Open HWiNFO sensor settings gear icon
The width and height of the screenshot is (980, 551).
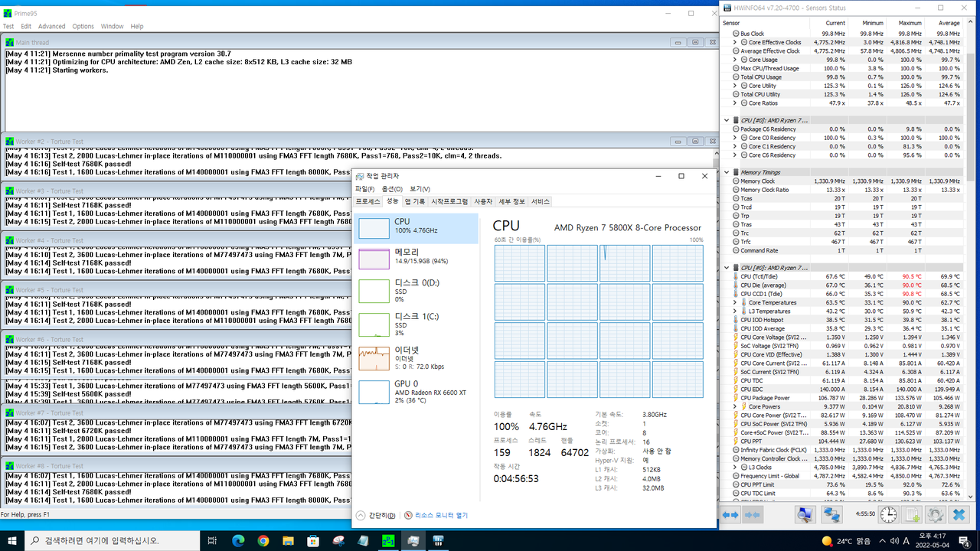coord(934,515)
